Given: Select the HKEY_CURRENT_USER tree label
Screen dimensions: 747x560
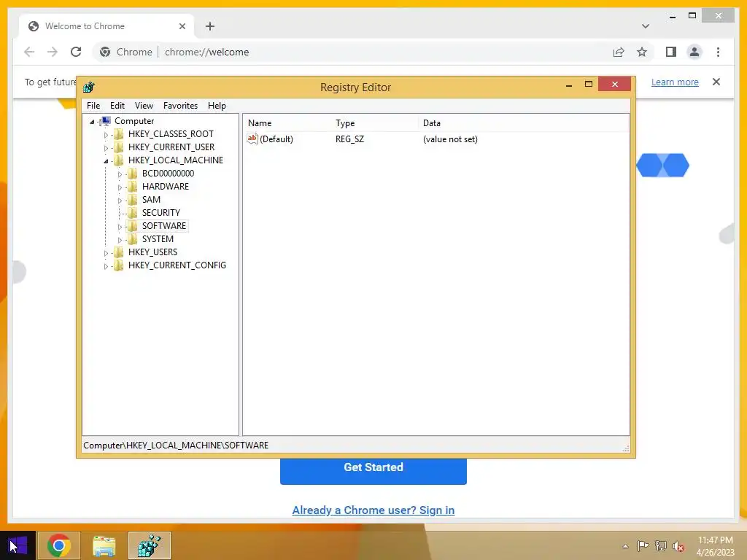Looking at the screenshot, I should pyautogui.click(x=171, y=147).
